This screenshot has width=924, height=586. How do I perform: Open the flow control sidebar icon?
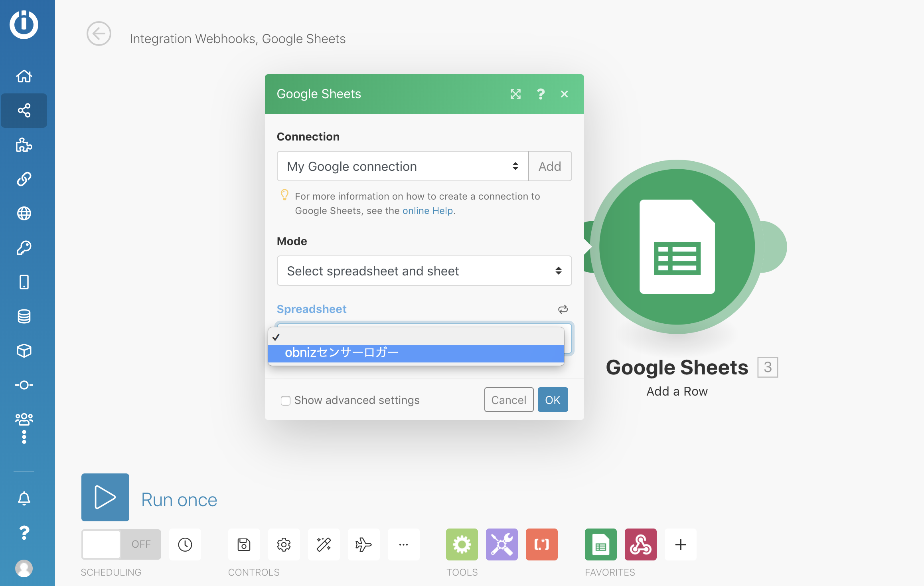(x=24, y=385)
